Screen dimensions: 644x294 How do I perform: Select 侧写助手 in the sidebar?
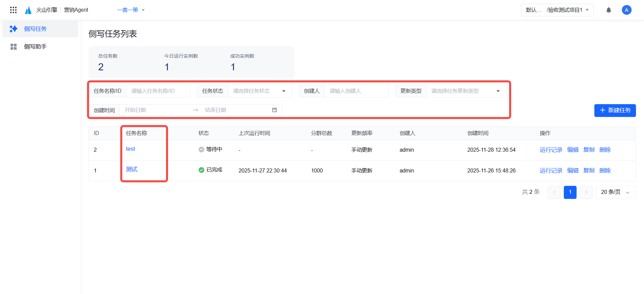pos(35,47)
